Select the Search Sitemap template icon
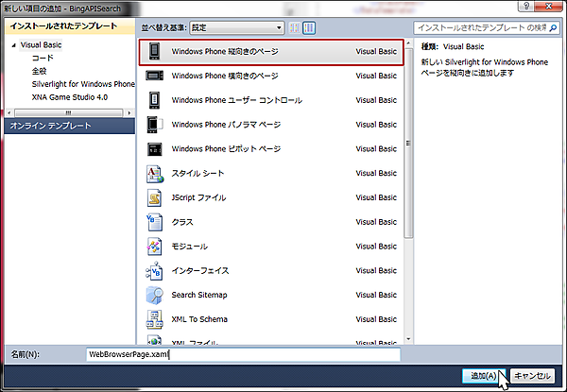 155,295
